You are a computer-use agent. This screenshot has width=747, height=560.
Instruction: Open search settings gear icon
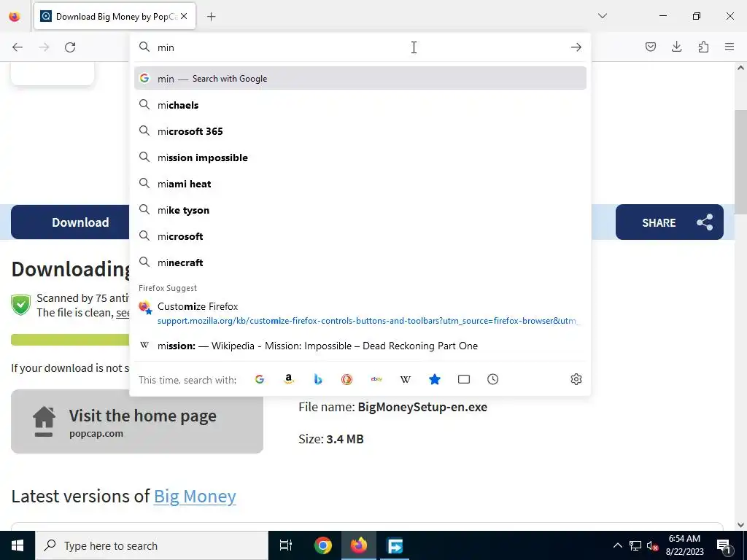pos(576,379)
